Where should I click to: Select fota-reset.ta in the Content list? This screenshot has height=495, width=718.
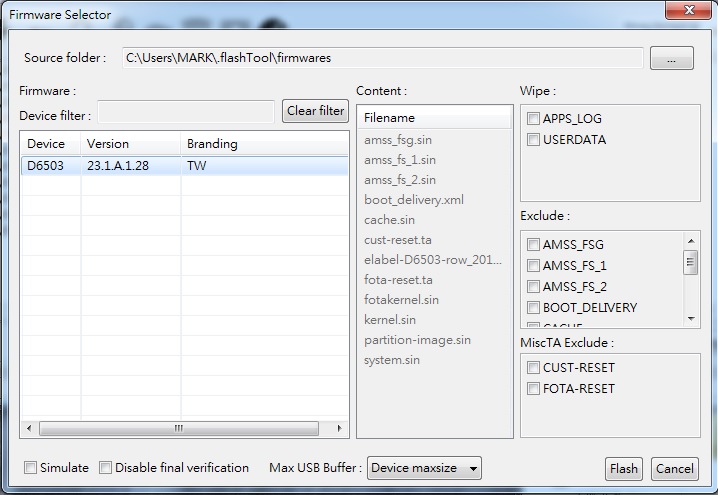tap(398, 280)
